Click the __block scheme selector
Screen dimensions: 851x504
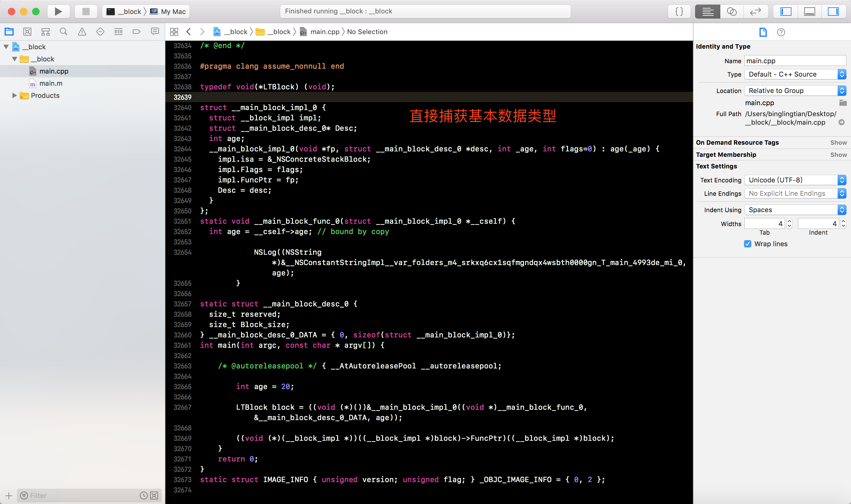click(x=124, y=12)
